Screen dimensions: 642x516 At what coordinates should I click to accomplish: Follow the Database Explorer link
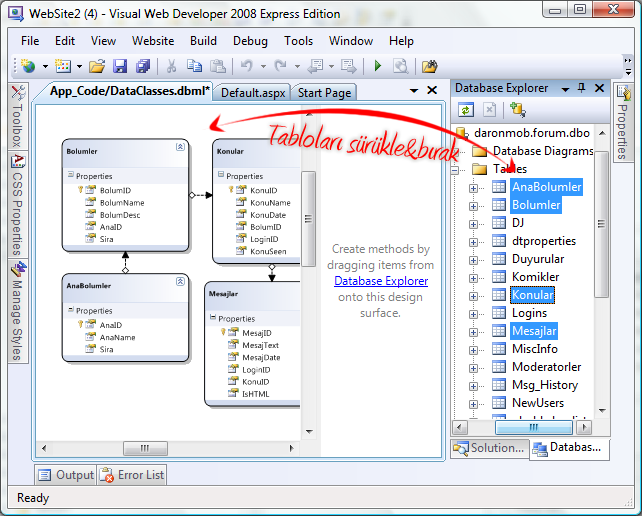(381, 281)
